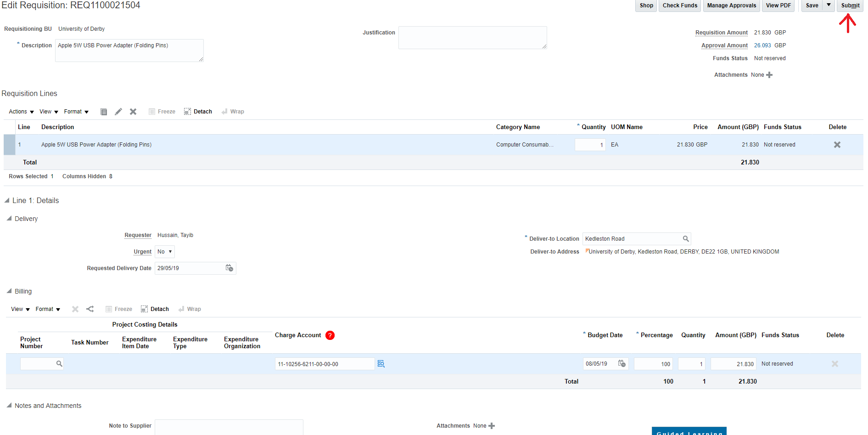
Task: Open the Requisition Lines Format menu
Action: [x=76, y=112]
